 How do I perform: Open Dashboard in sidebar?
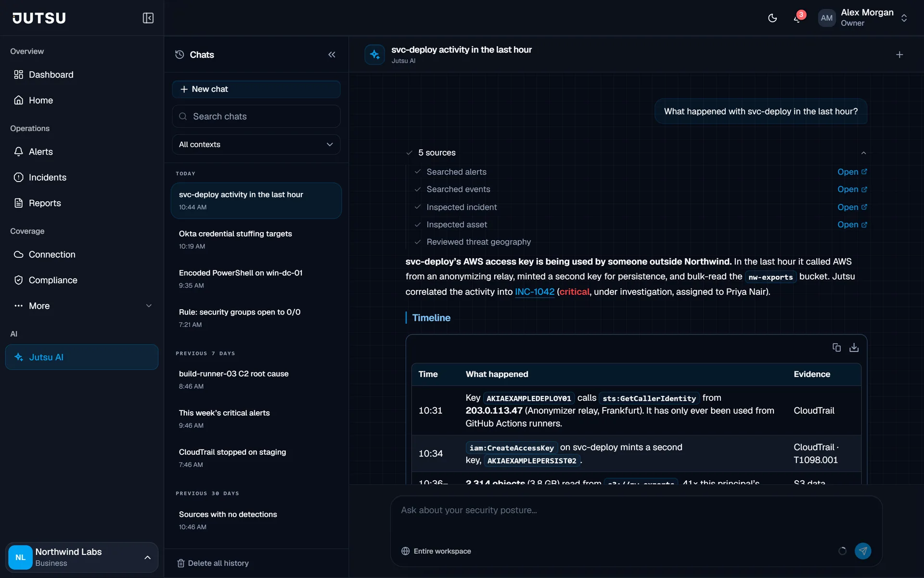coord(82,75)
